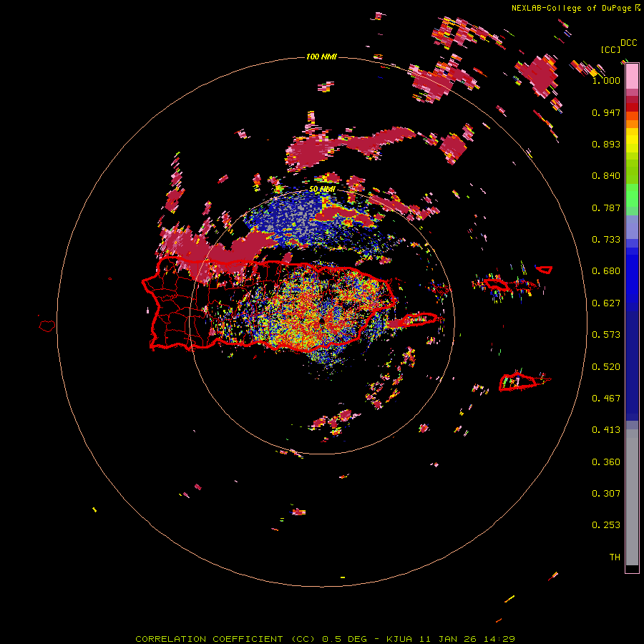The width and height of the screenshot is (644, 644).
Task: Click the Mona Island outline at the far west
Action: click(x=47, y=326)
